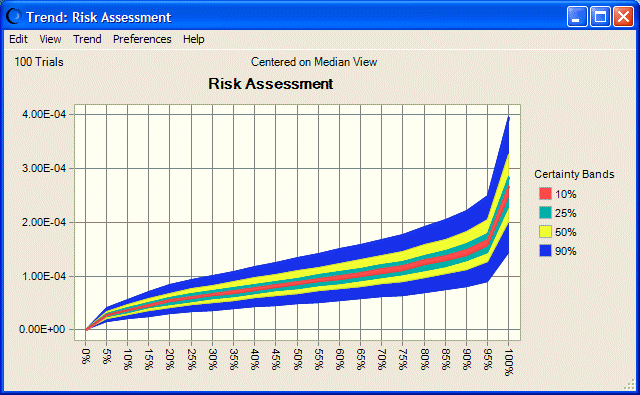This screenshot has width=640, height=395.
Task: Click the 0% x-axis label
Action: [x=86, y=355]
